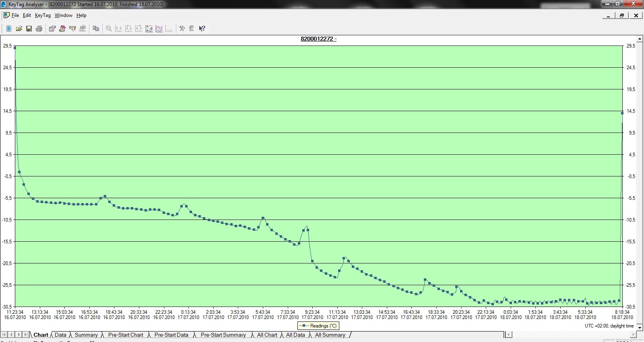The image size is (644, 342).
Task: Click the 11:23:34 16.07.2010 axis label
Action: pos(15,315)
